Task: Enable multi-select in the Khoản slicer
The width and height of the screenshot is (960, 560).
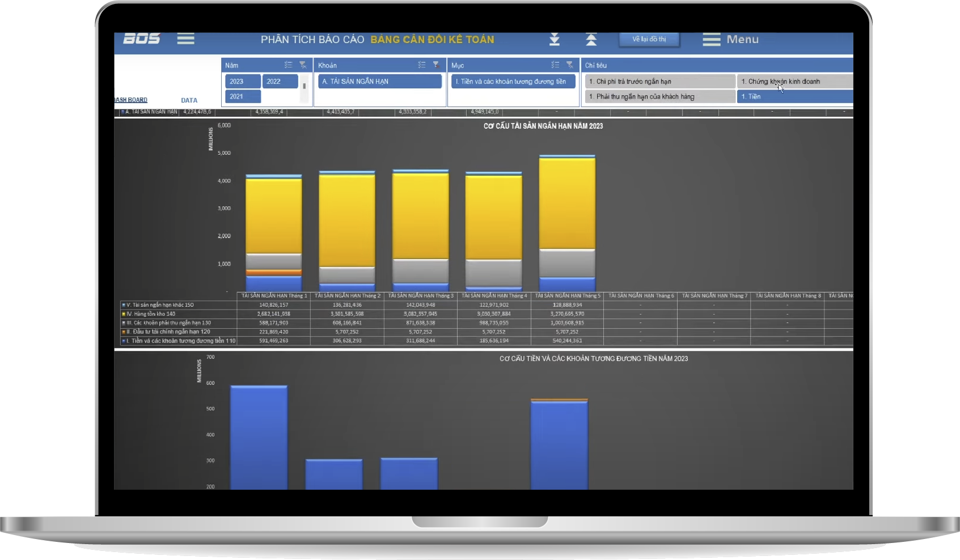Action: [x=421, y=65]
